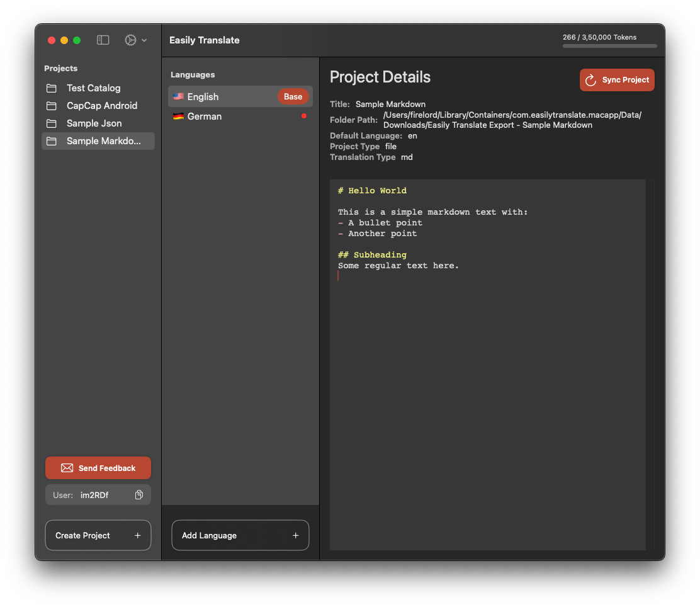The width and height of the screenshot is (700, 607).
Task: Click the Base badge on English
Action: click(x=293, y=96)
